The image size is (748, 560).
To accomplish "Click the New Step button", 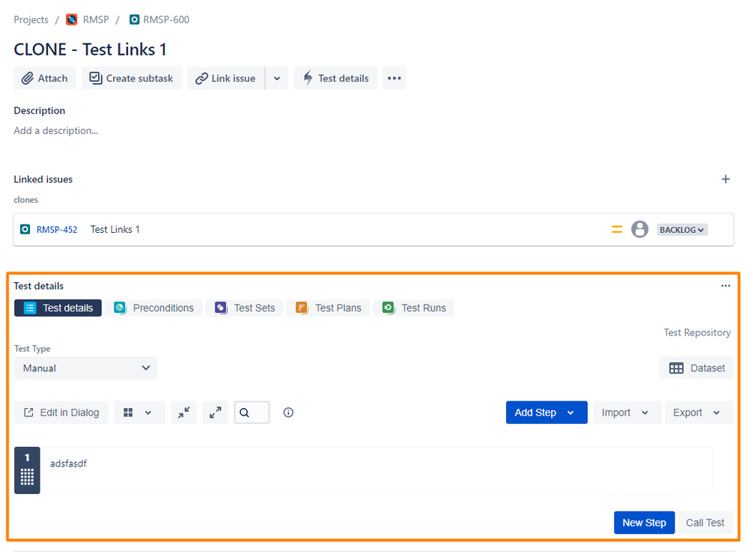I will tap(644, 523).
